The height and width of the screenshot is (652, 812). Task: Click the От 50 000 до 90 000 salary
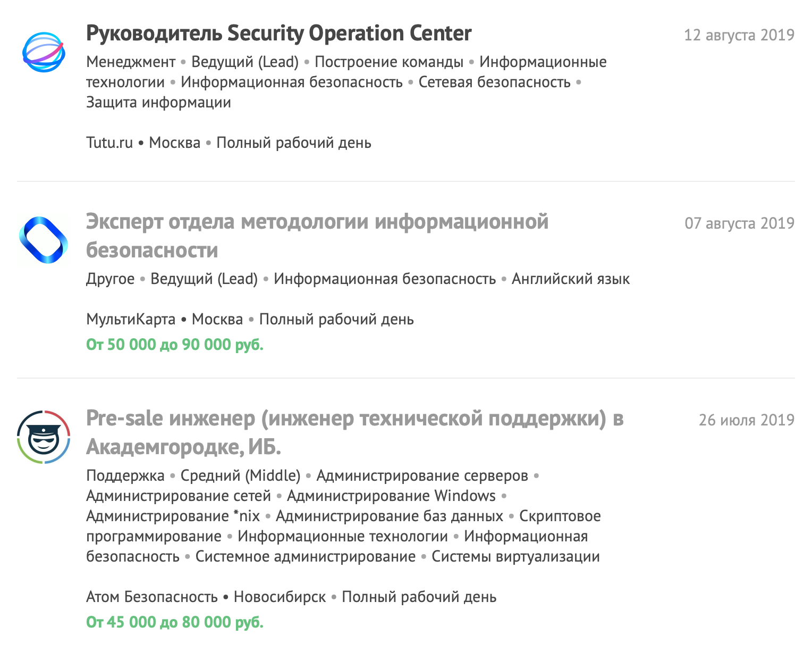pos(175,345)
